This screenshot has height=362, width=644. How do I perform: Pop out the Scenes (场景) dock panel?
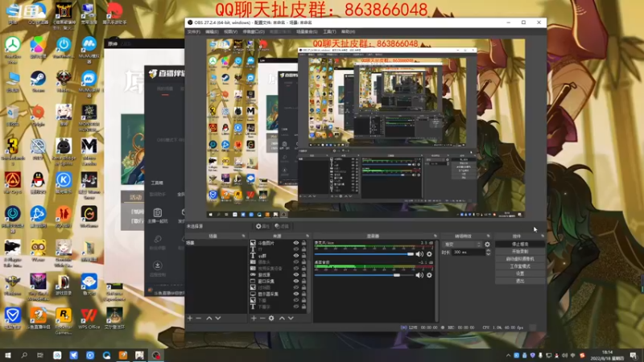(243, 236)
